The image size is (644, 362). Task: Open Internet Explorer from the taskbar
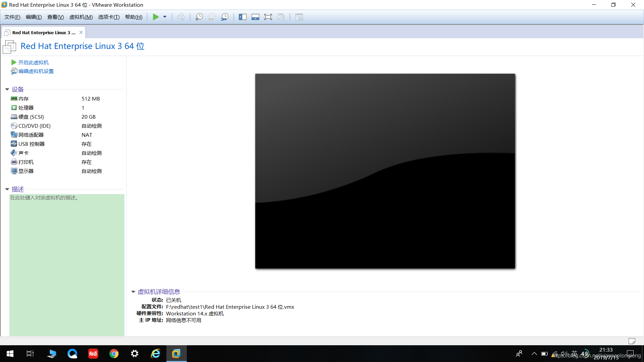[156, 354]
